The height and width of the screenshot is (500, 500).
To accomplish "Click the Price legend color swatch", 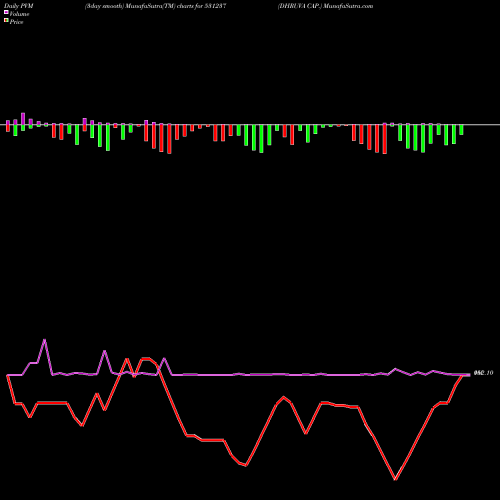I will pyautogui.click(x=6, y=21).
